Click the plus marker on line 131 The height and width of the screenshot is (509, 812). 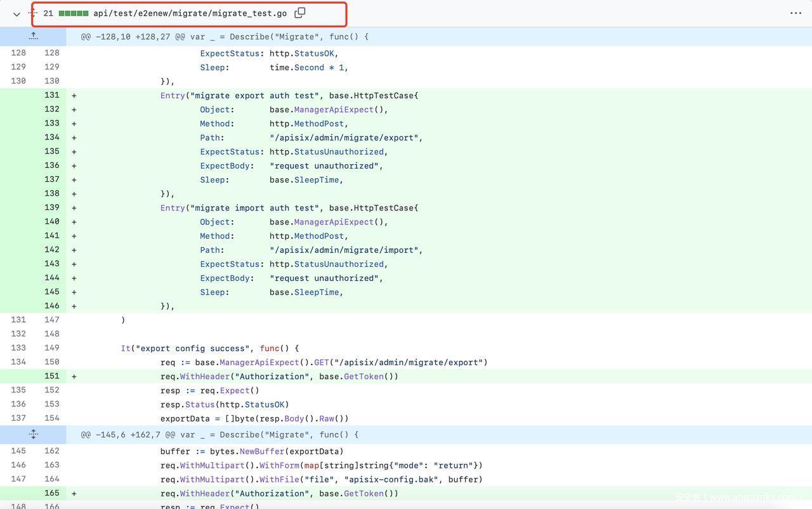74,96
